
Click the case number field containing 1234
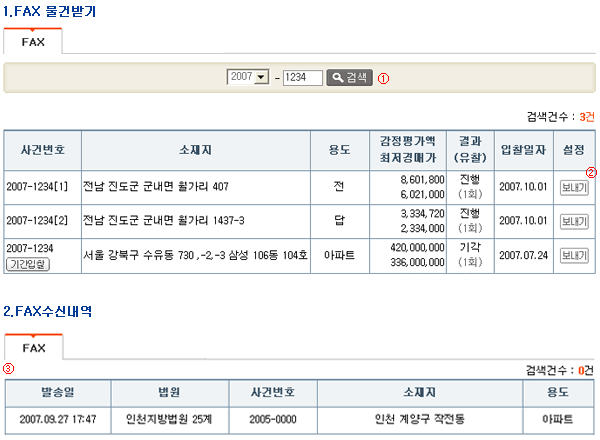[x=302, y=77]
